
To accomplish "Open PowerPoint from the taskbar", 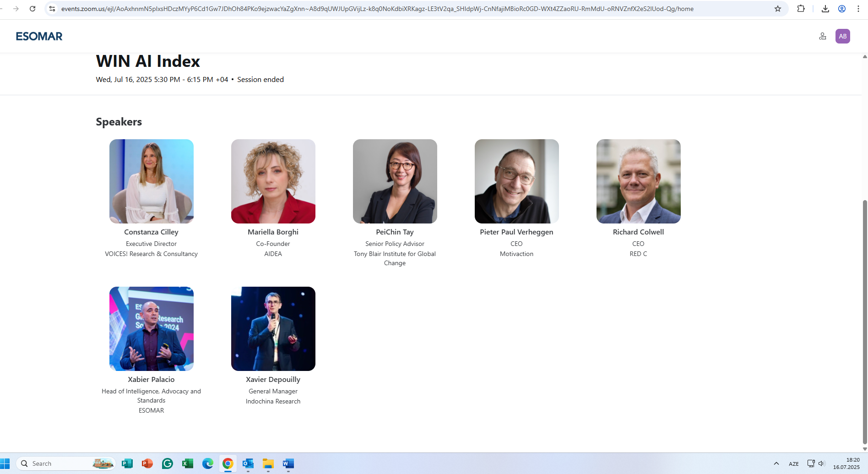I will 147,463.
